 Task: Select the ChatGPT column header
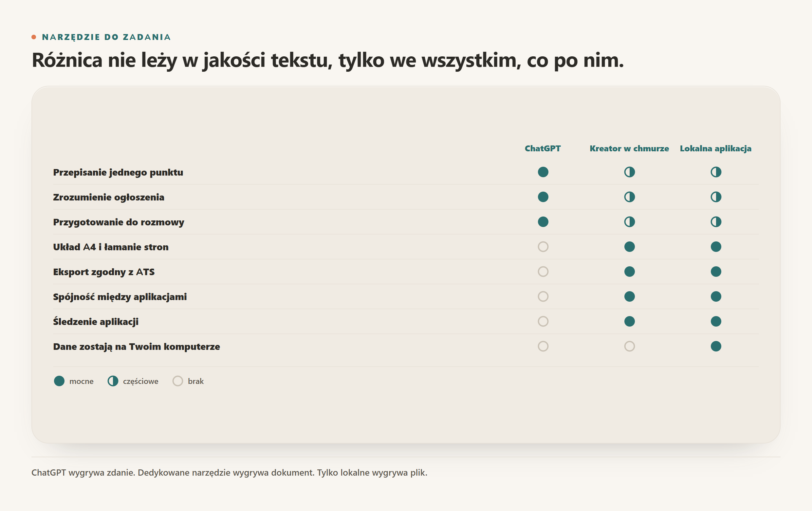coord(543,148)
